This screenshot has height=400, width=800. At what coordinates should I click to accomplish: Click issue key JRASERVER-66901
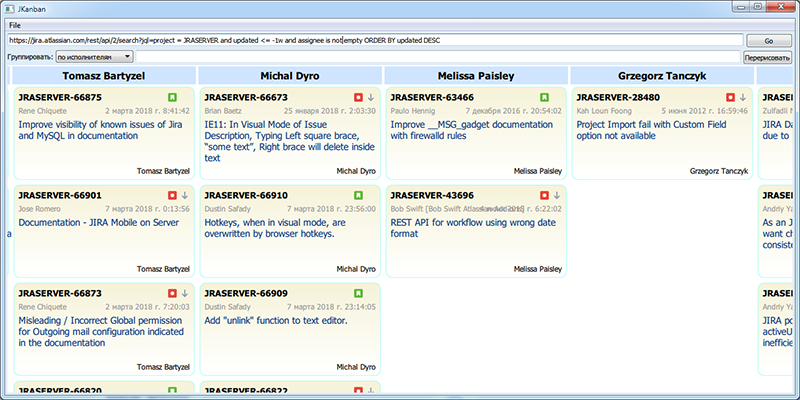[x=60, y=195]
